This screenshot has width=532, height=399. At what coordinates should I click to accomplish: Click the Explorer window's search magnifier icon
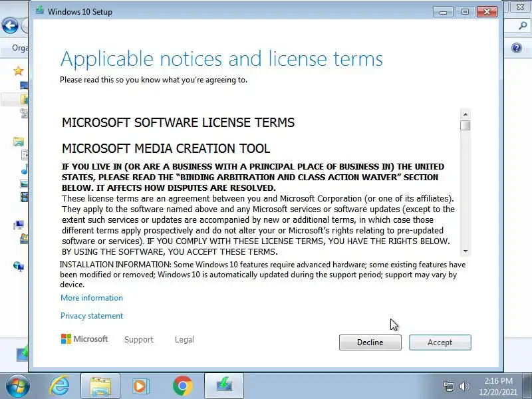(x=523, y=25)
